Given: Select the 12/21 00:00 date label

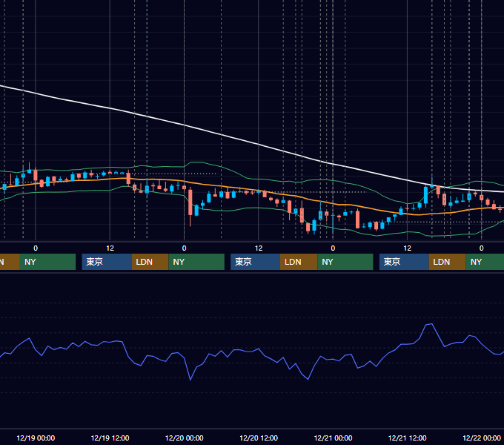Looking at the screenshot, I should click(x=333, y=438).
